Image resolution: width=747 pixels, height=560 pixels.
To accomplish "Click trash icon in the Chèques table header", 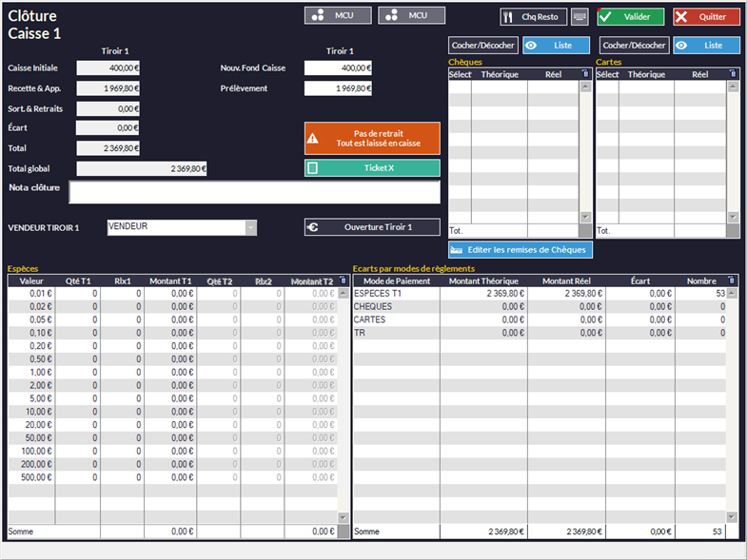I will (585, 73).
